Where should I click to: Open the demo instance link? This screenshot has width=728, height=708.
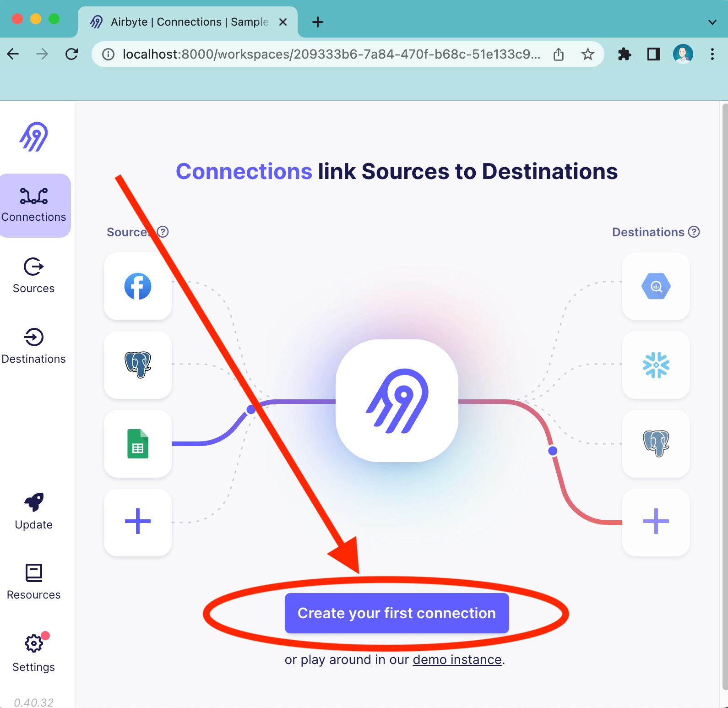[x=457, y=659]
